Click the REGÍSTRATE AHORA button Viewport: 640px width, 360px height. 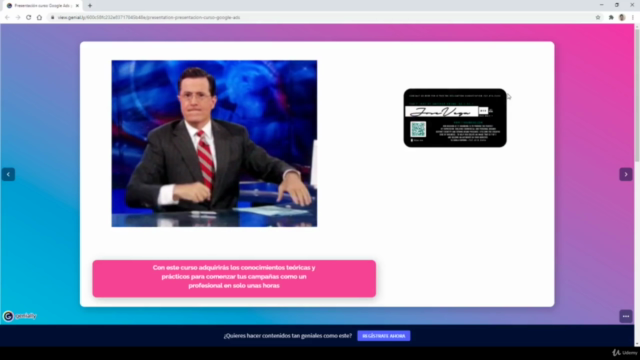tap(384, 336)
